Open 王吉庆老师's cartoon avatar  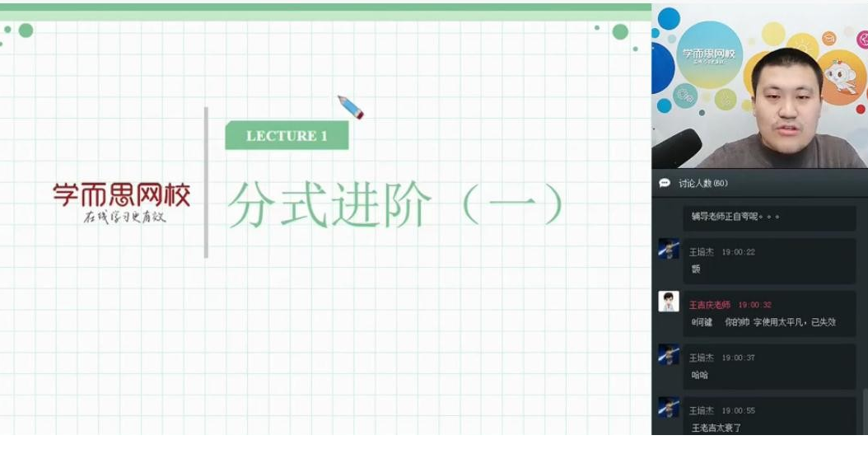(x=669, y=302)
